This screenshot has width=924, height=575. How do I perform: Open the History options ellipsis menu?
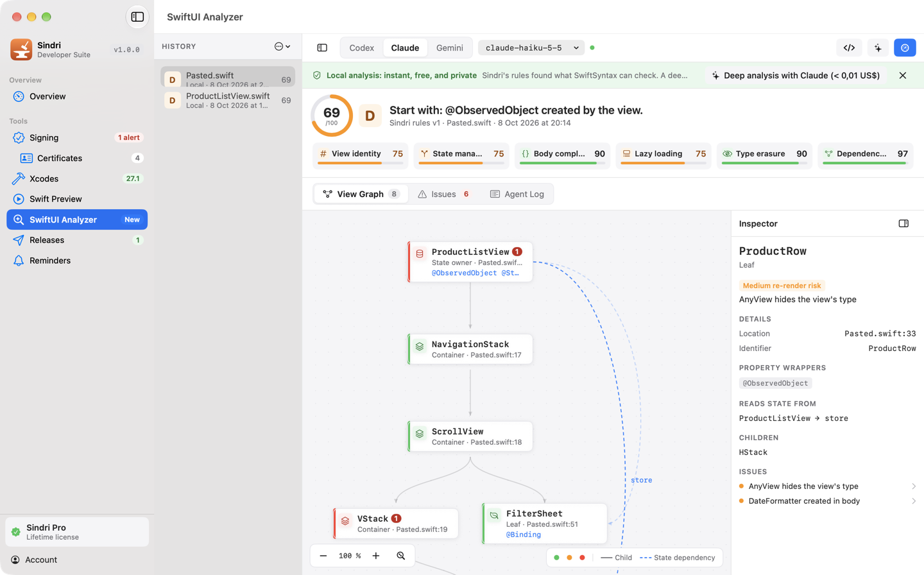point(282,46)
